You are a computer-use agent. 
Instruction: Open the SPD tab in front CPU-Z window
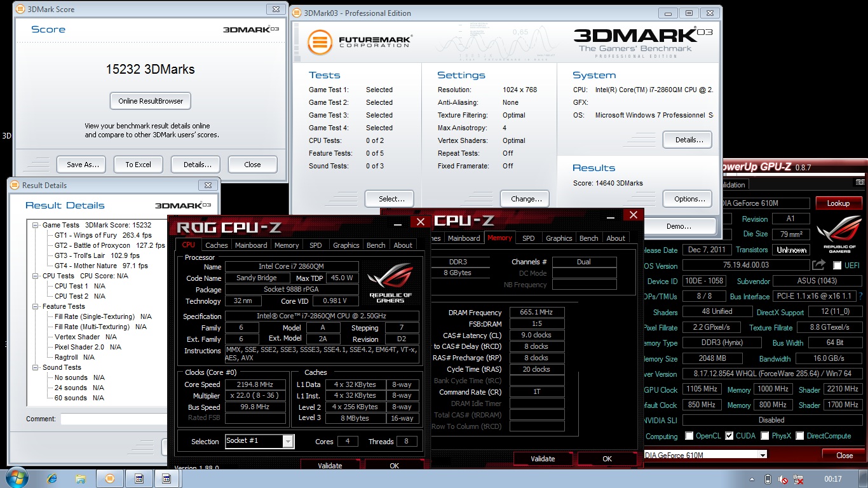pos(316,245)
